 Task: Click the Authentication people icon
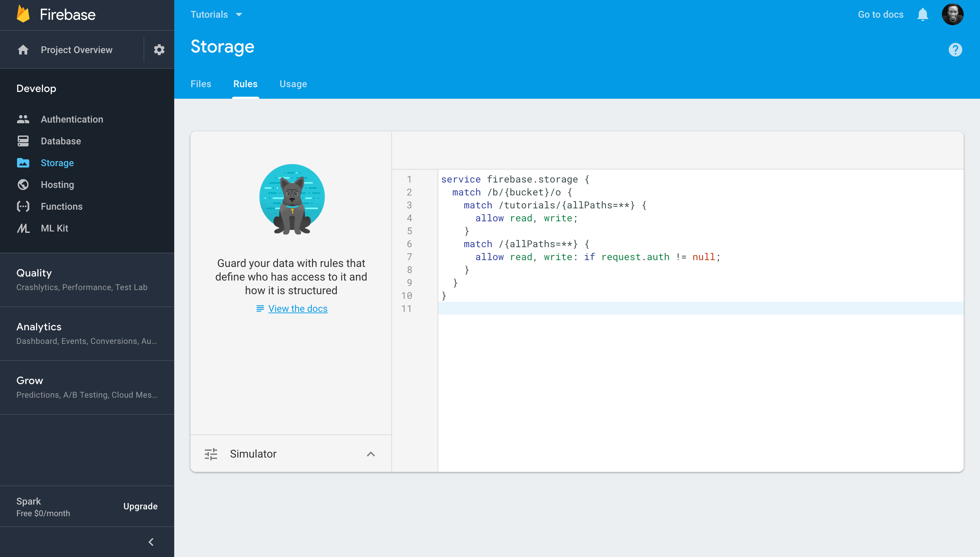click(23, 120)
